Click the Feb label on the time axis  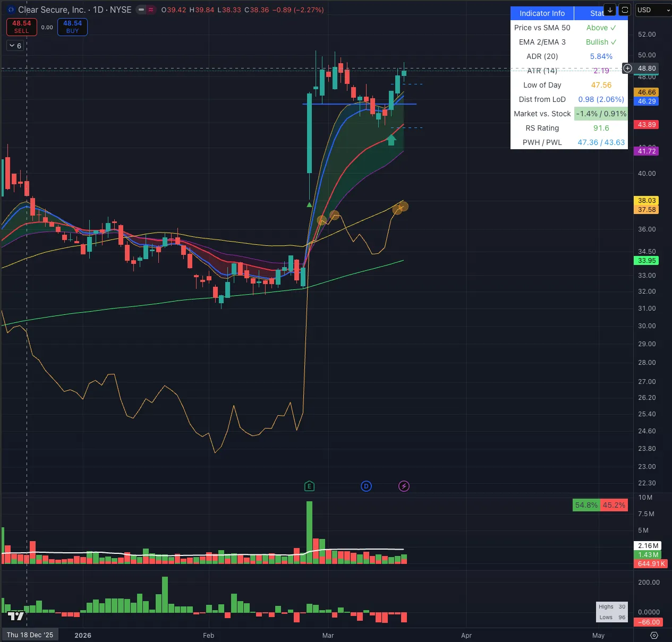[208, 635]
